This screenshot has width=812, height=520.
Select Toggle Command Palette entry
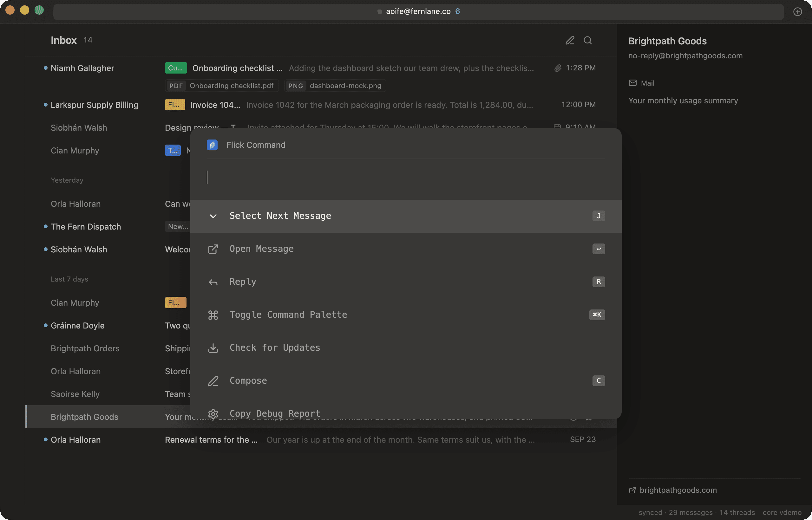tap(406, 315)
